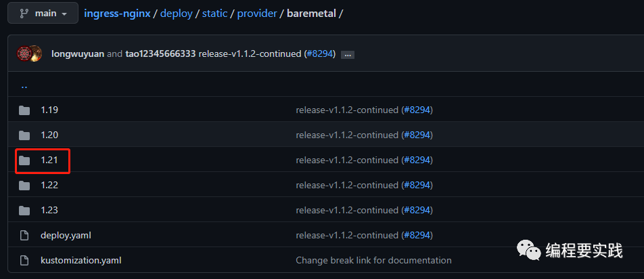Viewport: 644px width, 279px height.
Task: Click the folder icon for 1.22
Action: pyautogui.click(x=24, y=186)
